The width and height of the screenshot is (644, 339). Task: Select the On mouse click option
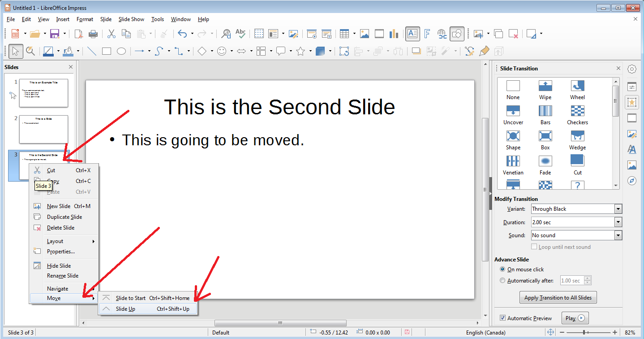(502, 269)
